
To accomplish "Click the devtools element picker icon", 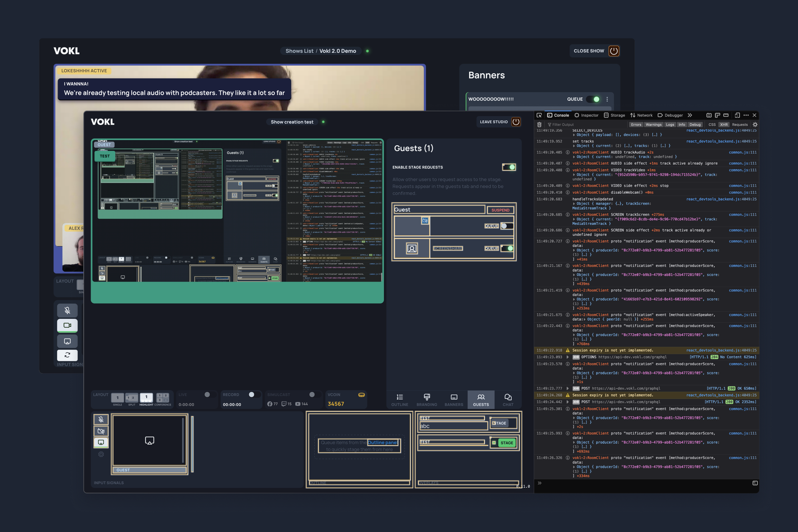I will pyautogui.click(x=539, y=115).
